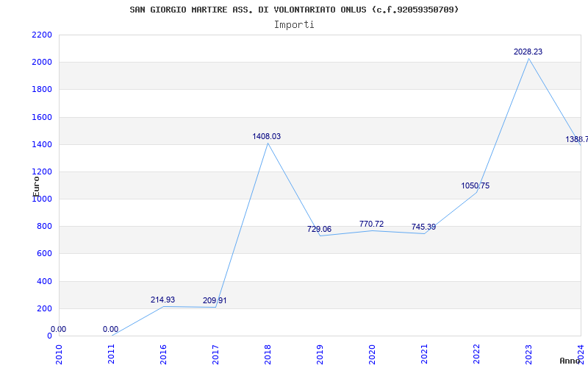Image resolution: width=588 pixels, height=368 pixels.
Task: Click the 2016 x-axis year label
Action: 163,355
